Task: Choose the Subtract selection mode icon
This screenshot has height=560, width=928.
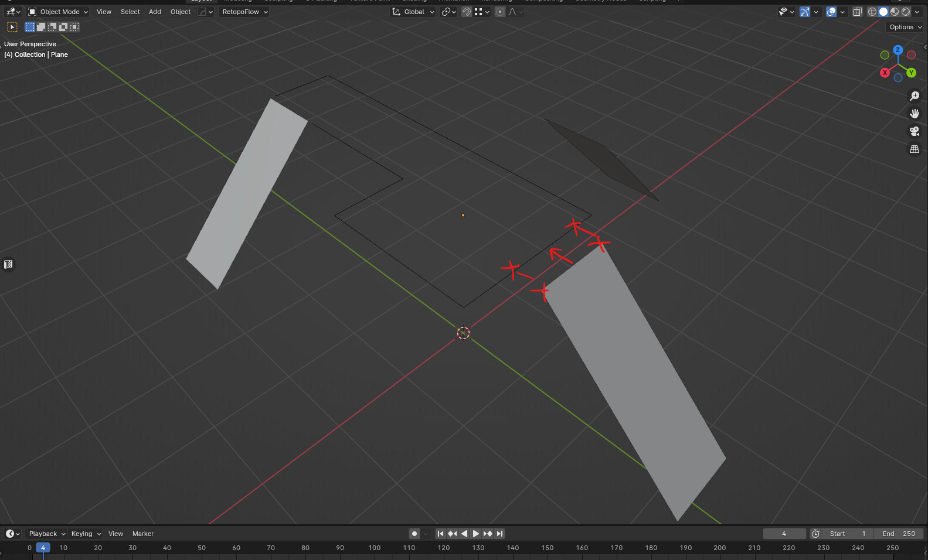Action: click(52, 27)
